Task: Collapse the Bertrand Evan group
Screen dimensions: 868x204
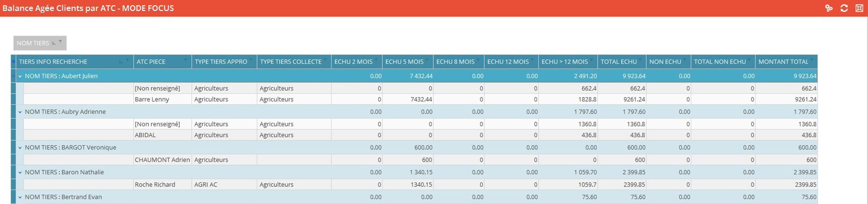Action: tap(20, 197)
